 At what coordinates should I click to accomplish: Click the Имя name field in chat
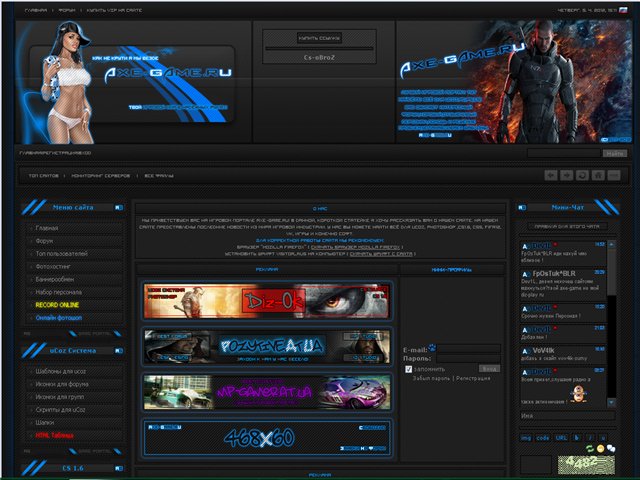tap(567, 416)
